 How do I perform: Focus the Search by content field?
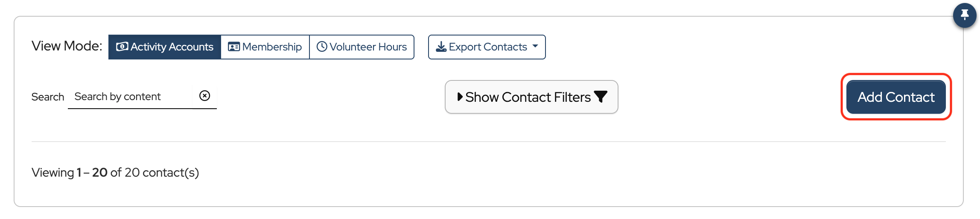click(130, 97)
